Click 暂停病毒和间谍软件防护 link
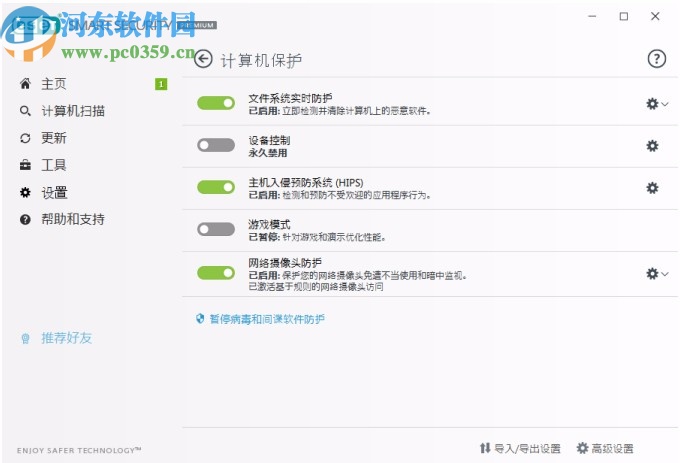The width and height of the screenshot is (680, 463). pos(267,319)
